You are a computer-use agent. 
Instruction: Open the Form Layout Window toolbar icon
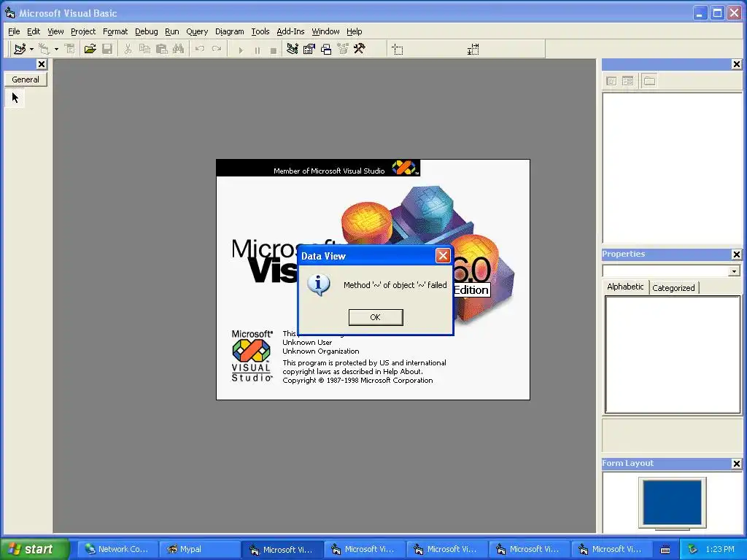(x=326, y=49)
